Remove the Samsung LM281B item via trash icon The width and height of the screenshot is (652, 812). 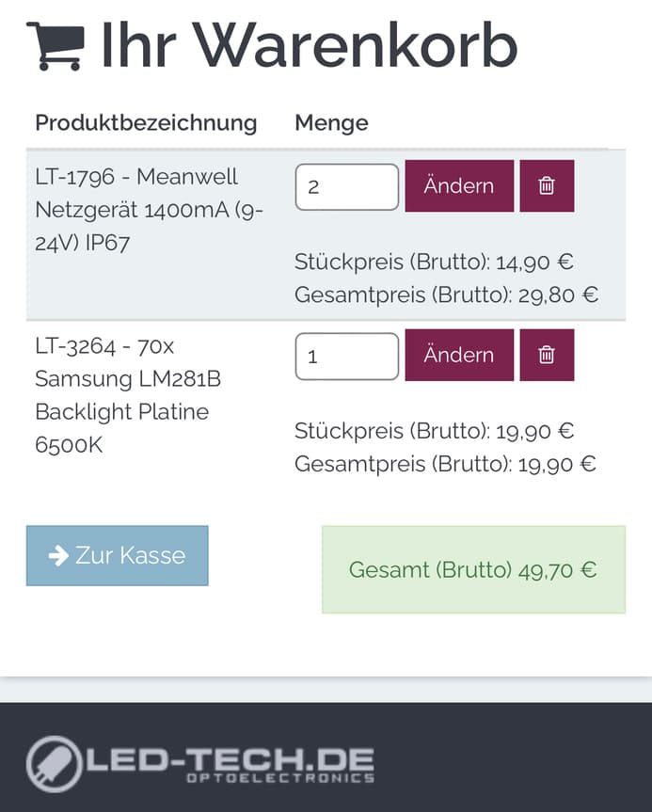point(547,355)
